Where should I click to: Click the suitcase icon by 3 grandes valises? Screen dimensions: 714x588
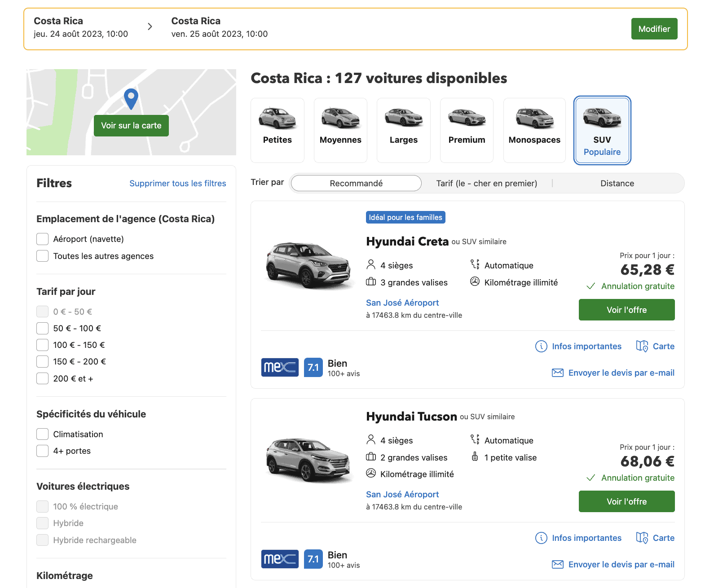click(x=371, y=282)
